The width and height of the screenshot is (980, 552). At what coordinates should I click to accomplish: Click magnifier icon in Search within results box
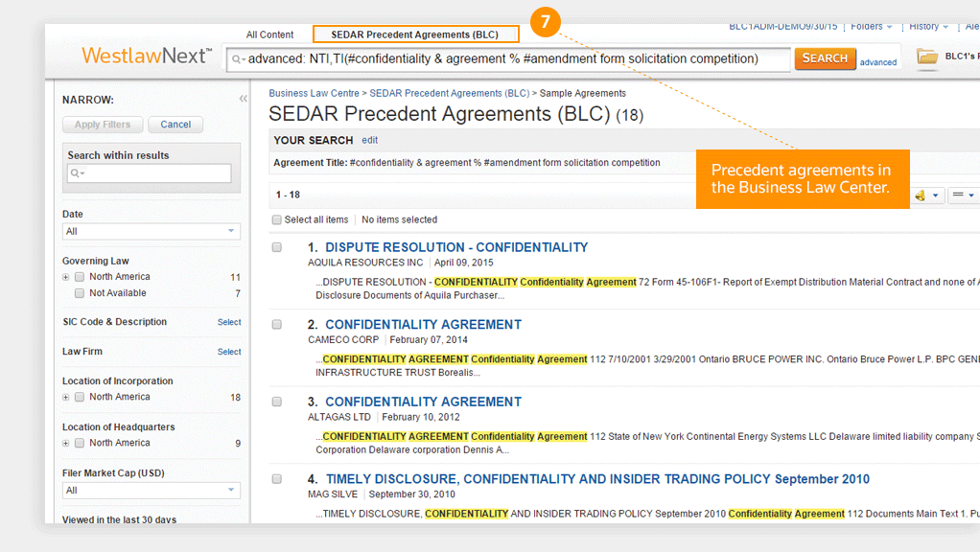(x=75, y=172)
